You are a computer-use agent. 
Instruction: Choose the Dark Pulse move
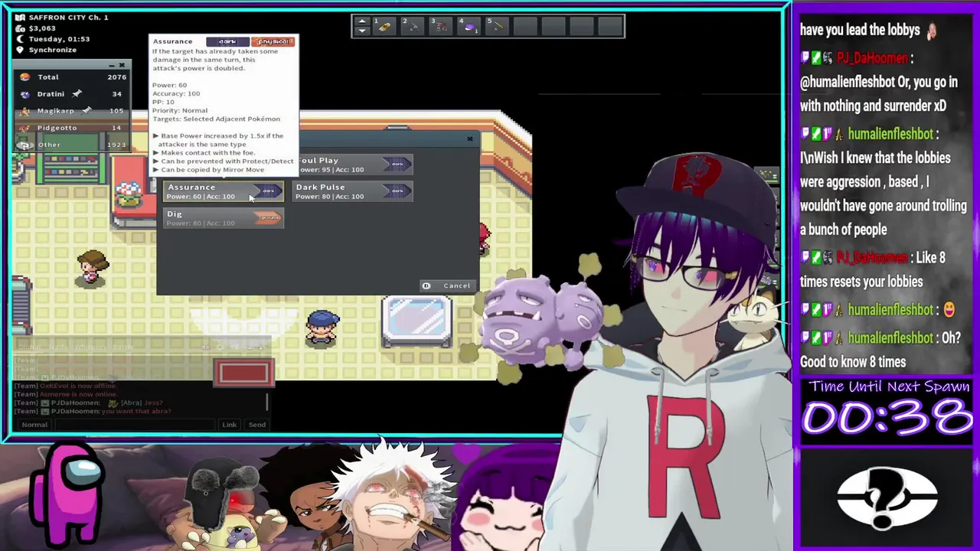point(353,191)
